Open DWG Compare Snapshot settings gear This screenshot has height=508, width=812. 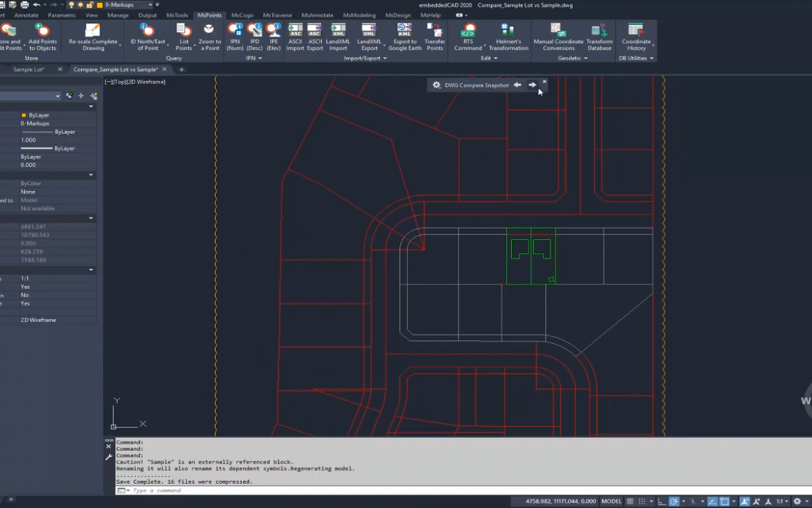coord(437,85)
